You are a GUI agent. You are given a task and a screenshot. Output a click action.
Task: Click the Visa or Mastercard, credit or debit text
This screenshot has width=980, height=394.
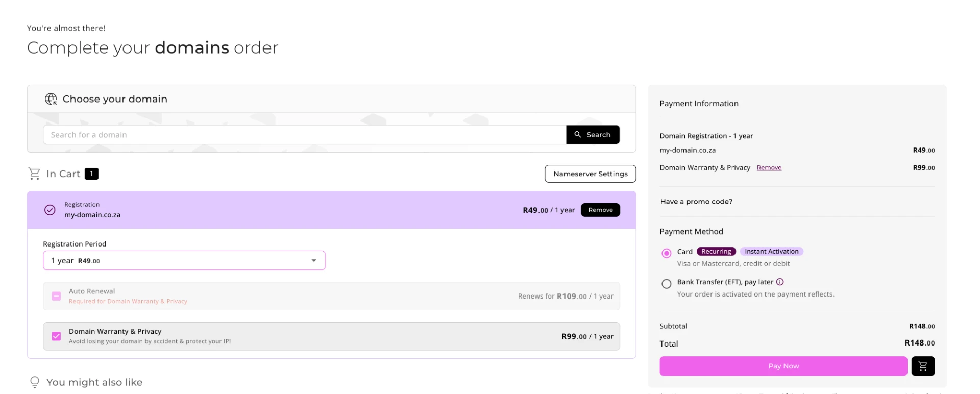tap(733, 264)
